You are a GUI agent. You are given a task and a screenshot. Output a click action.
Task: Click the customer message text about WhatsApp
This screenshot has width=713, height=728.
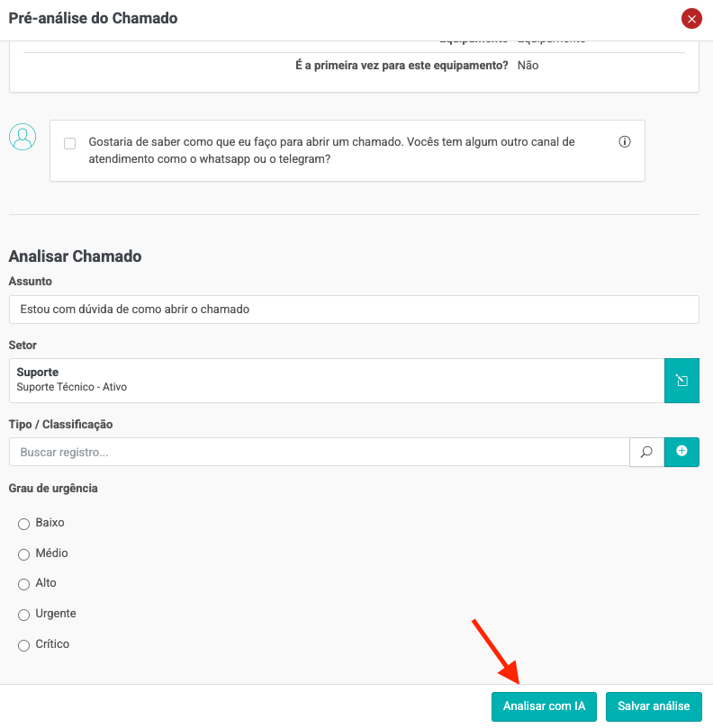[x=331, y=150]
